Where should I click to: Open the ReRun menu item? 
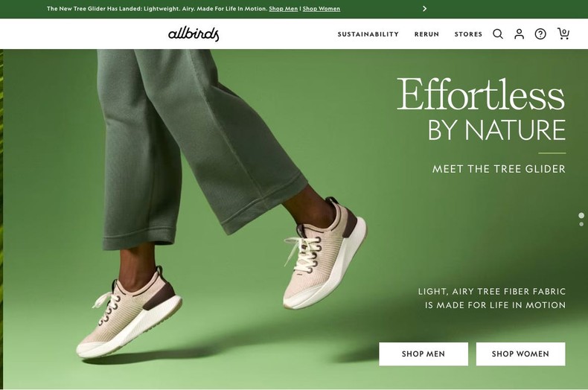(x=426, y=34)
